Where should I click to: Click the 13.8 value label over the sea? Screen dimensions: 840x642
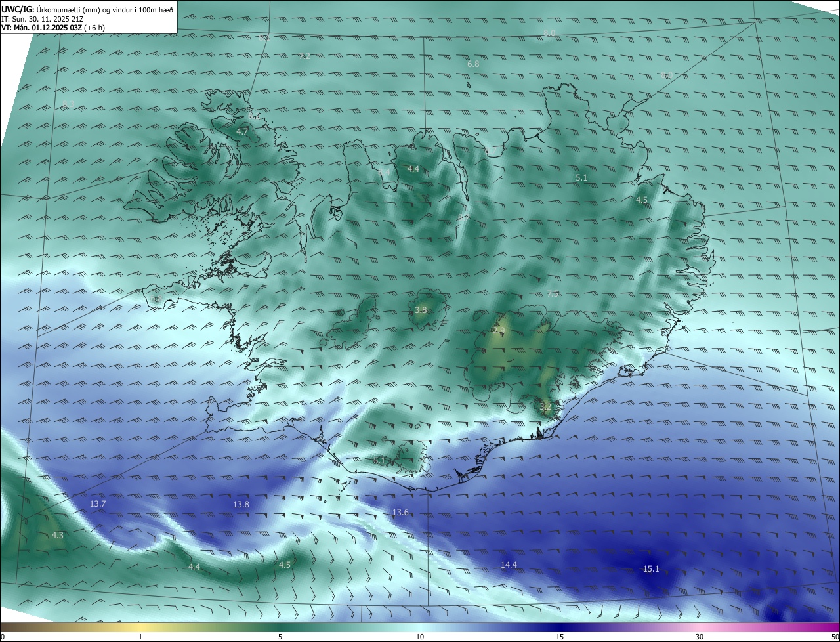pyautogui.click(x=241, y=505)
